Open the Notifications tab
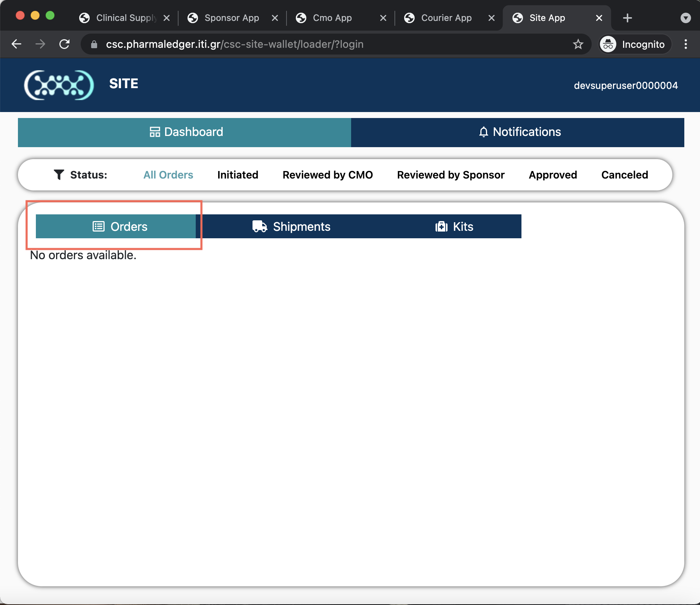The width and height of the screenshot is (700, 605). click(x=518, y=132)
